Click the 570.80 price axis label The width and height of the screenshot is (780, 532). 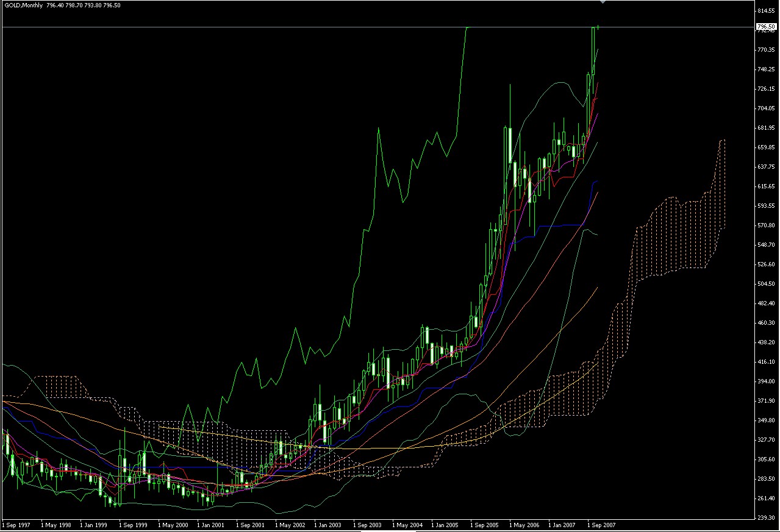[x=766, y=225]
